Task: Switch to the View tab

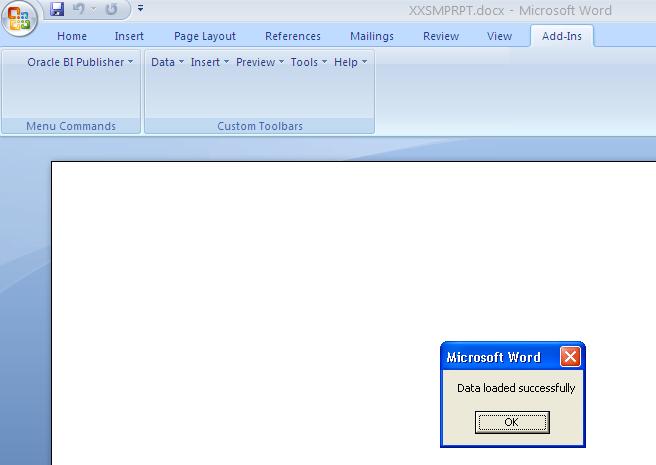Action: tap(500, 36)
